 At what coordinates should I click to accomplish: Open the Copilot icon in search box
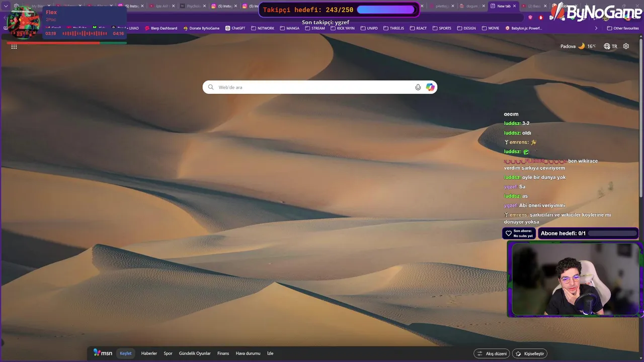pos(430,87)
